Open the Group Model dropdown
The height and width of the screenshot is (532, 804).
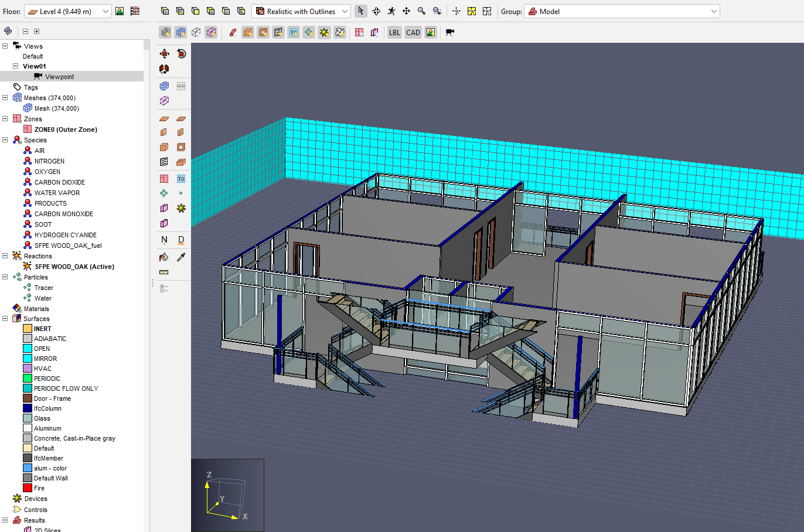pos(622,11)
